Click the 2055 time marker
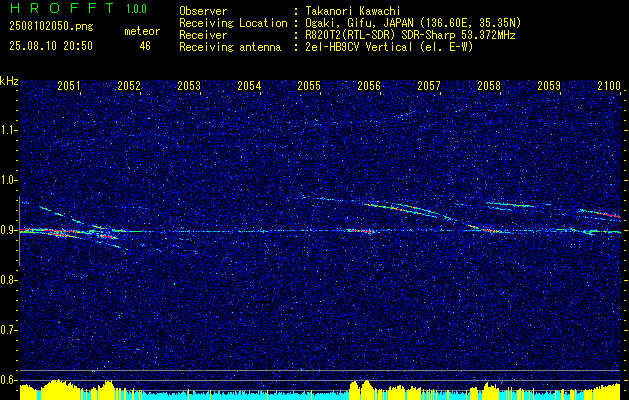Image resolution: width=629 pixels, height=400 pixels. click(x=309, y=86)
